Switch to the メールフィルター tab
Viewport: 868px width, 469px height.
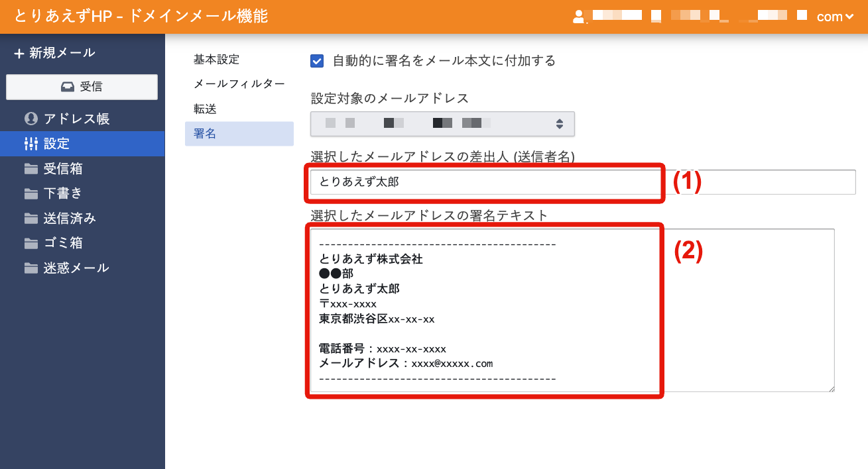(x=239, y=84)
